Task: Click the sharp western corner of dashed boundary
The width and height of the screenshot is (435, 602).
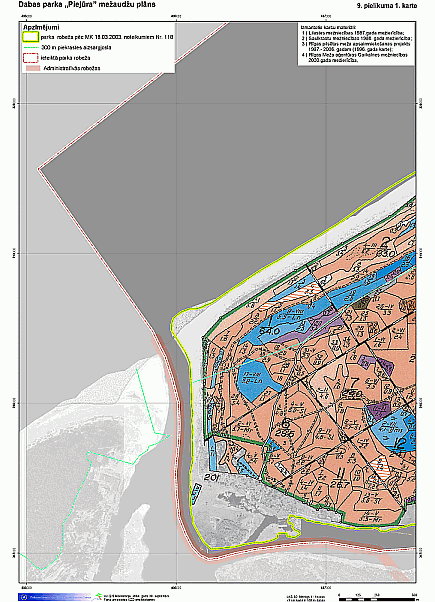Action: pos(39,169)
